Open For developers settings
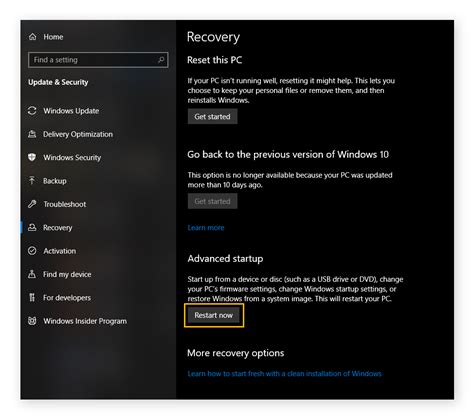474x419 pixels. [x=67, y=298]
